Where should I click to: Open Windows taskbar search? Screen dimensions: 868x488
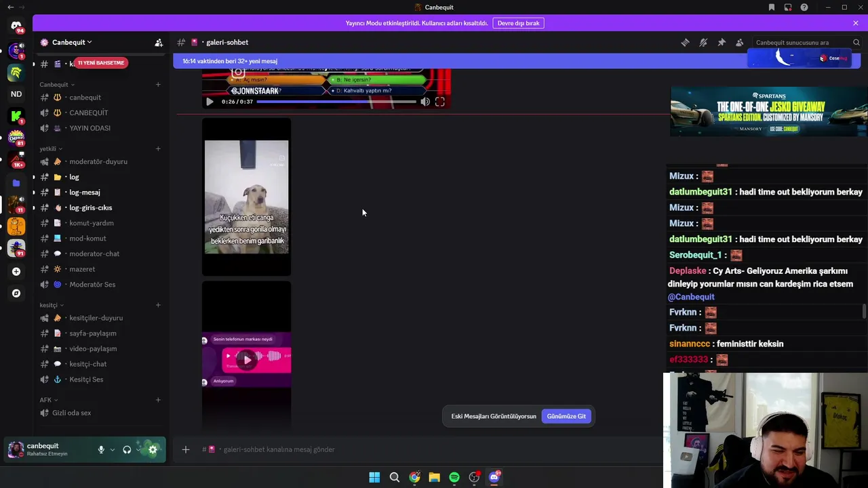pos(394,477)
